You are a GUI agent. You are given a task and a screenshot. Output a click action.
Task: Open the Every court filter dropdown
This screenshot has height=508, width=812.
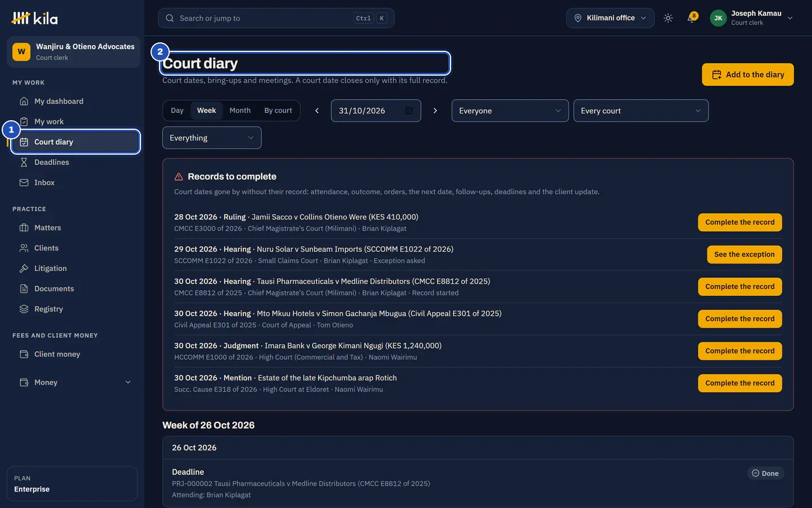[641, 111]
